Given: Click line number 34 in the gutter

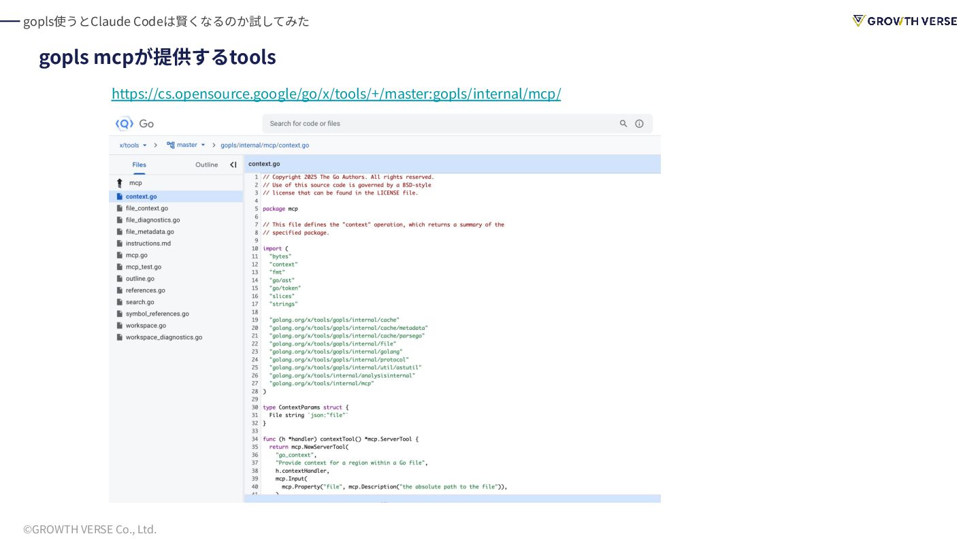Looking at the screenshot, I should point(255,439).
